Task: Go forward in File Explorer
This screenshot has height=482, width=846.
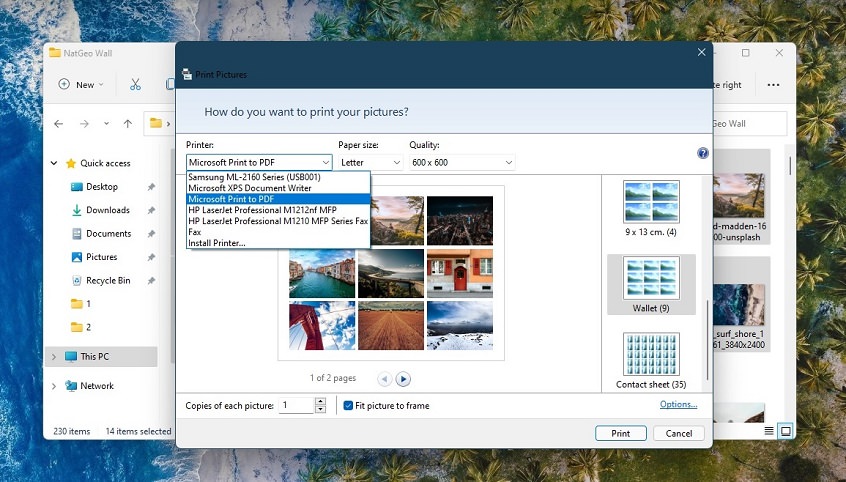Action: pyautogui.click(x=84, y=124)
